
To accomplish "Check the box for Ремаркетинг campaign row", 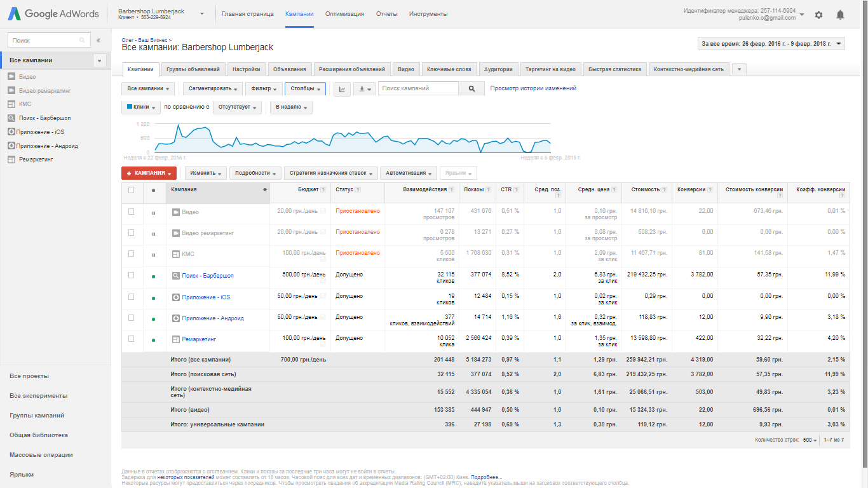I will pos(132,339).
